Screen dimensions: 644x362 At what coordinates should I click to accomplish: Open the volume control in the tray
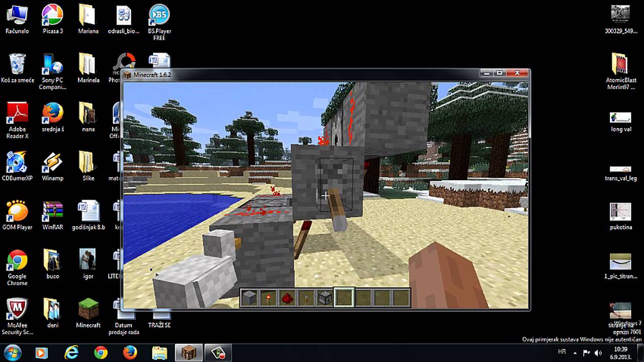(598, 352)
